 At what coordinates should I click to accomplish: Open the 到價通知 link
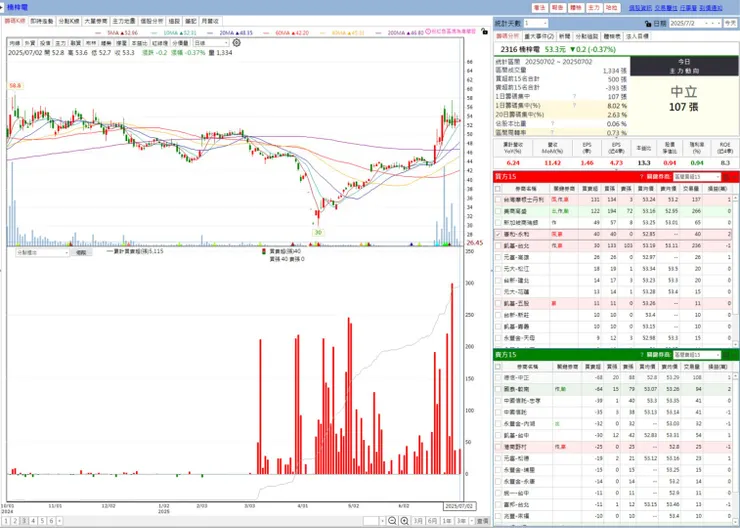(711, 8)
